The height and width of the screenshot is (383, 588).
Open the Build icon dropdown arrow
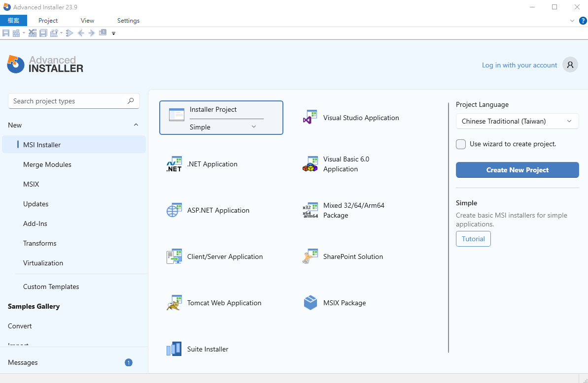click(x=24, y=33)
